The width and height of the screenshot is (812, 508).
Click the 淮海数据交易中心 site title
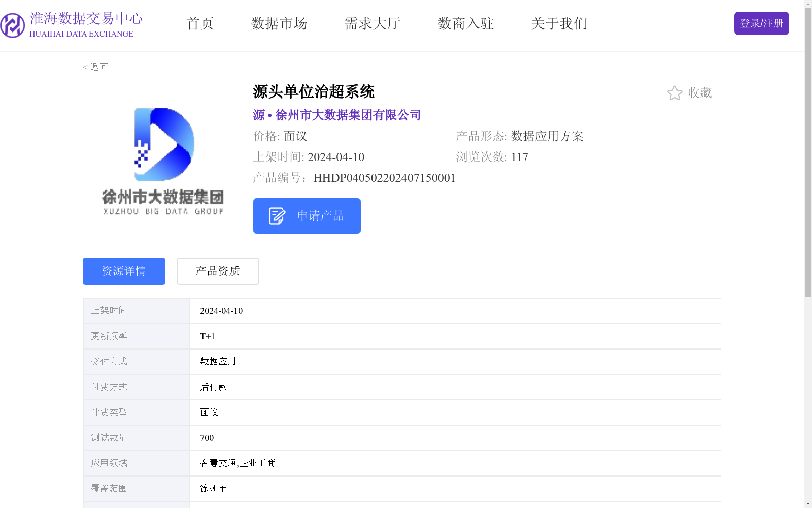coord(86,19)
